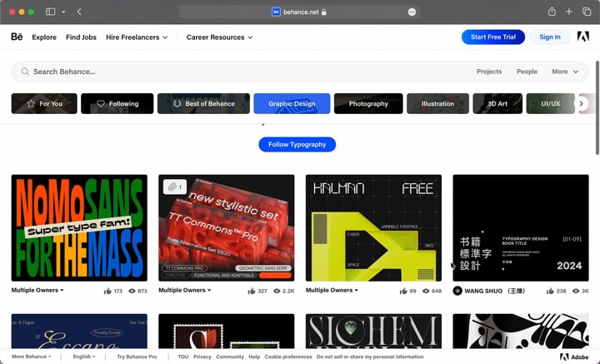The width and height of the screenshot is (600, 364).
Task: Click views eye icon showing 3K
Action: click(576, 291)
